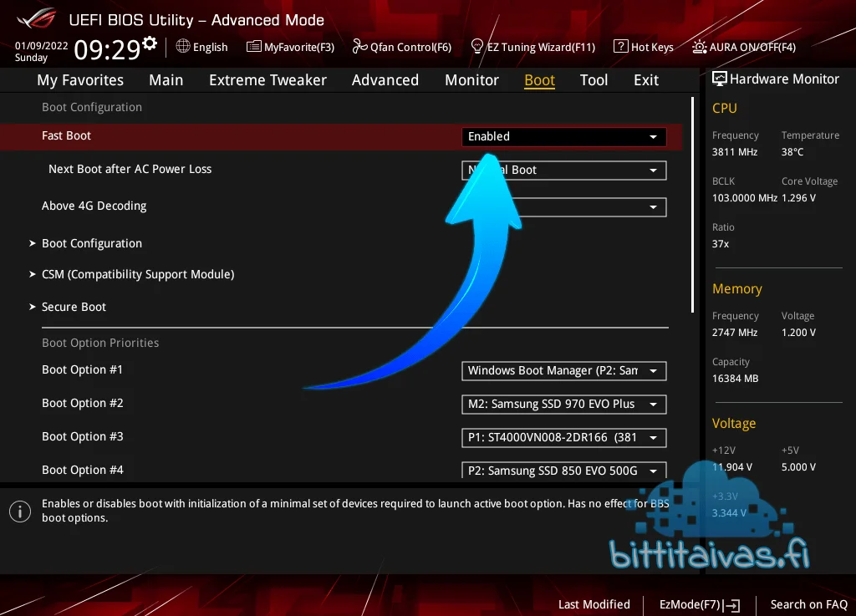Image resolution: width=856 pixels, height=616 pixels.
Task: Select the Boot Option #1 label
Action: click(82, 370)
